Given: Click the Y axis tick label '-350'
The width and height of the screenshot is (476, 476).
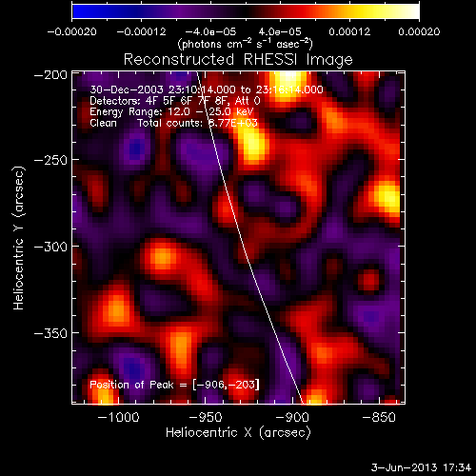Looking at the screenshot, I should tap(50, 333).
